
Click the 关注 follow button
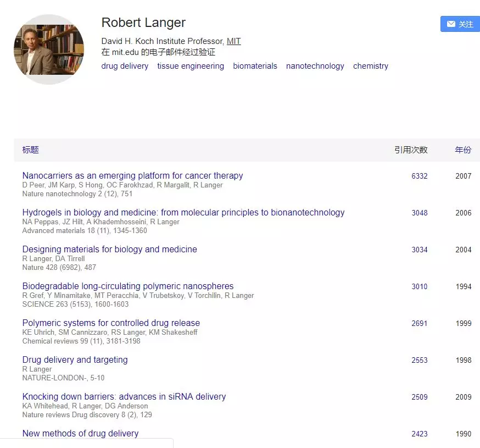[x=460, y=24]
